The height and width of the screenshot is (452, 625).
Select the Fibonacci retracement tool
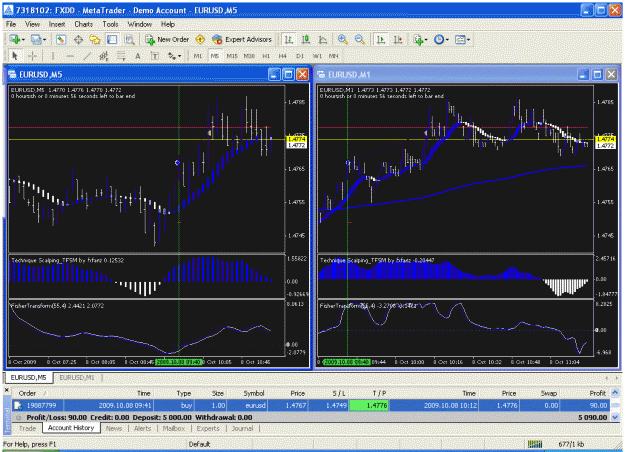[121, 56]
